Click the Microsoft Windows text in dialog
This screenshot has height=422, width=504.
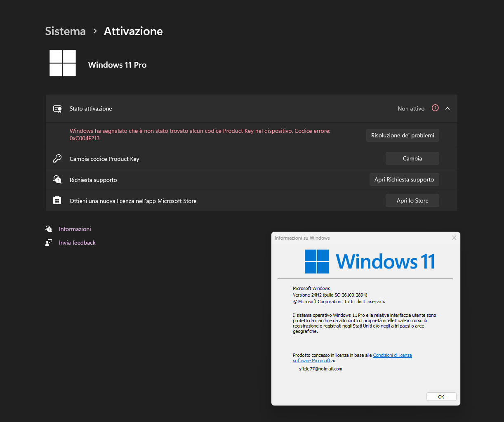(311, 288)
